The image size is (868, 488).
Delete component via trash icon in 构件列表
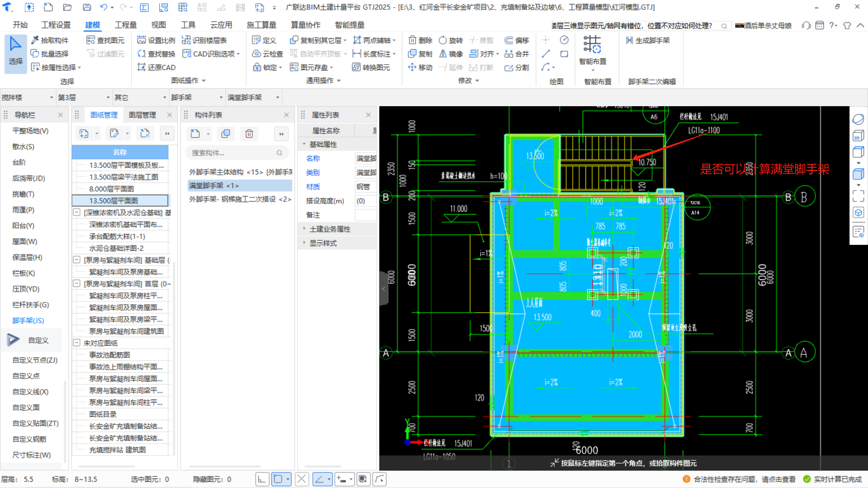coord(249,133)
